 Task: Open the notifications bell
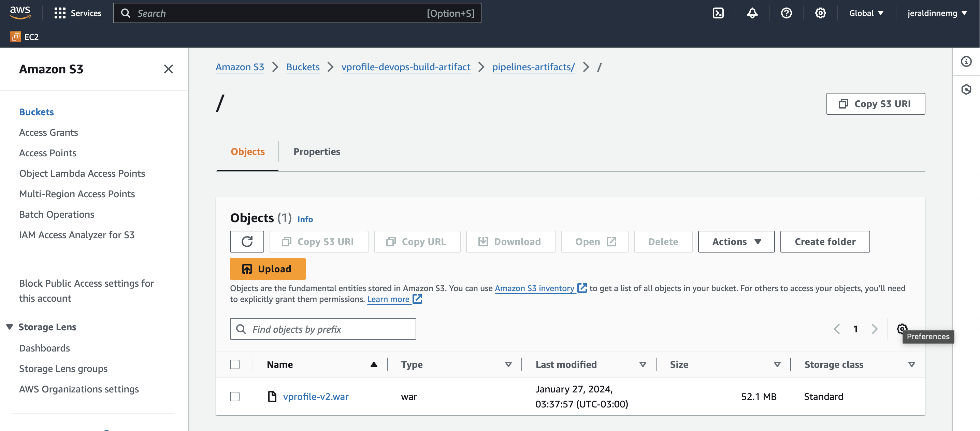click(752, 13)
